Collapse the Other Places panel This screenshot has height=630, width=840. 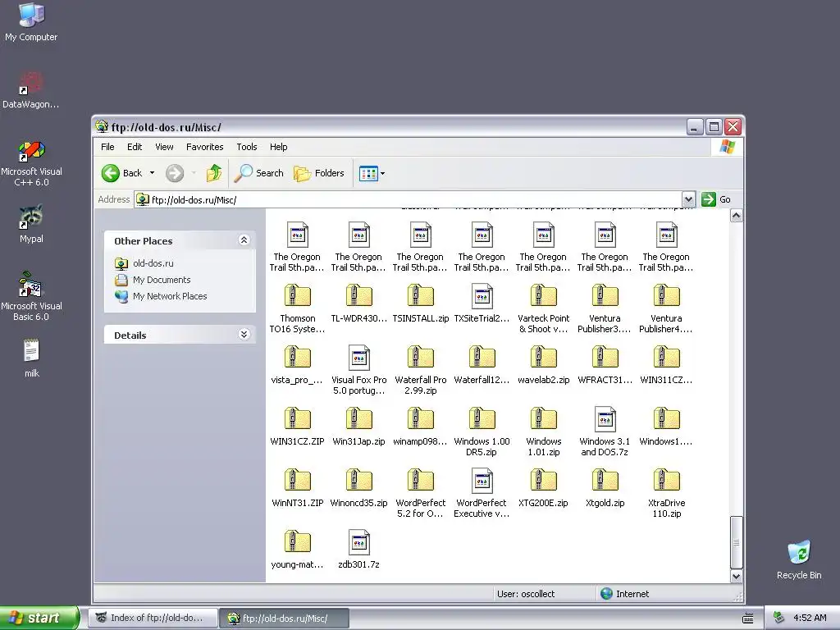pos(244,240)
